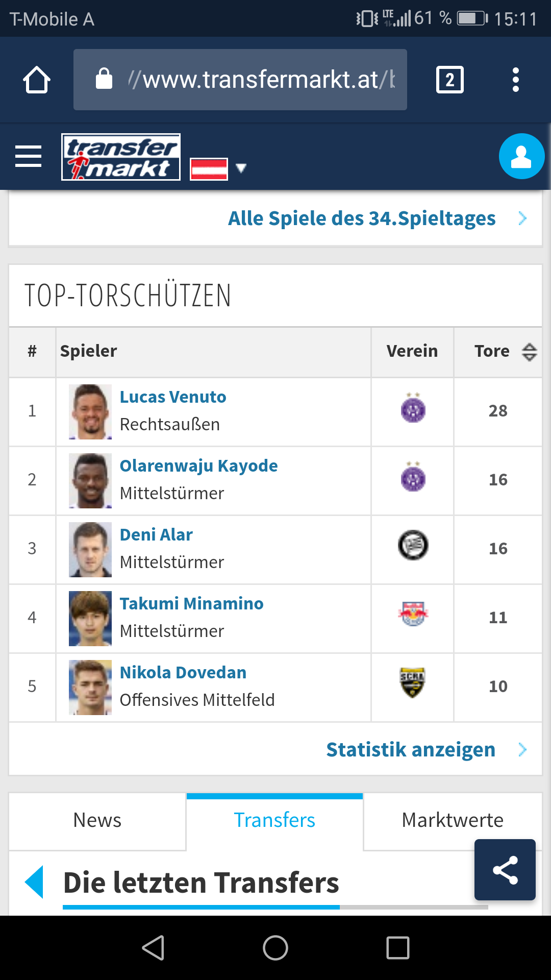Viewport: 551px width, 980px height.
Task: Sort table by Tore column arrows
Action: 530,352
